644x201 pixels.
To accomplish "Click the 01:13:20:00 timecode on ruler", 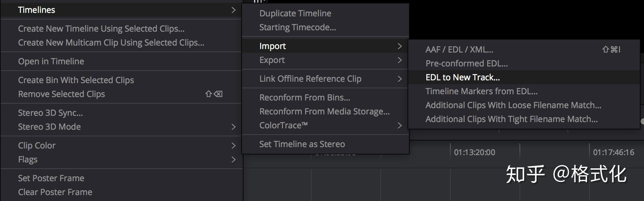I will click(x=474, y=152).
